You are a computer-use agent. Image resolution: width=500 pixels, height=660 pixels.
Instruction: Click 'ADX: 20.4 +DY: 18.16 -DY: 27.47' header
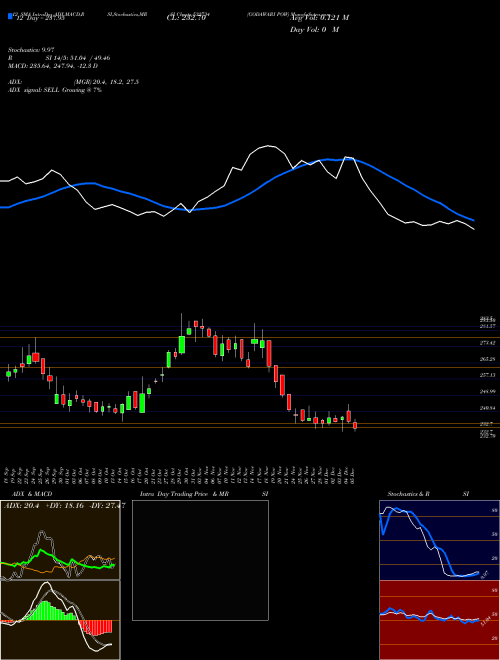tap(64, 506)
